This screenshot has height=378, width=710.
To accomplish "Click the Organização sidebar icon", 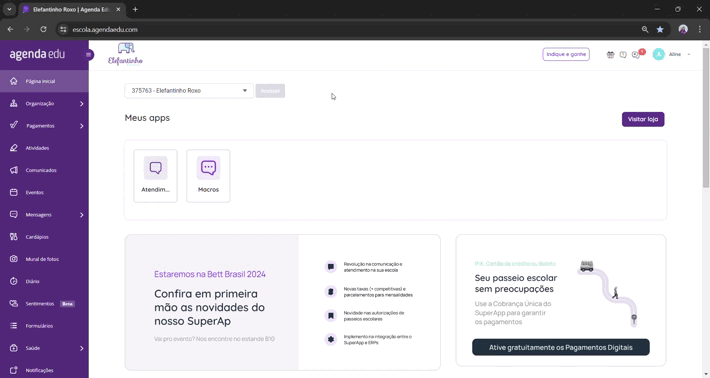I will [14, 103].
